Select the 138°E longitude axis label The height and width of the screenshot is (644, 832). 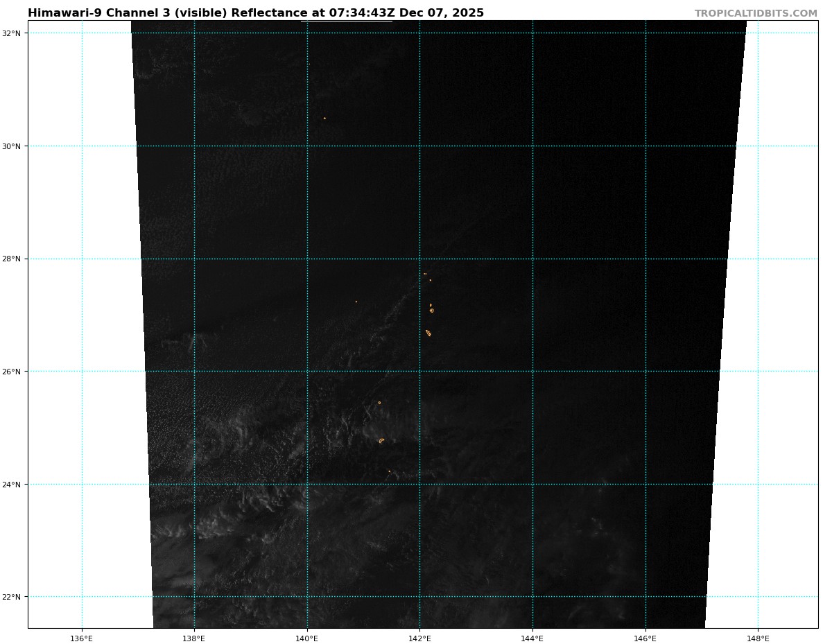194,638
